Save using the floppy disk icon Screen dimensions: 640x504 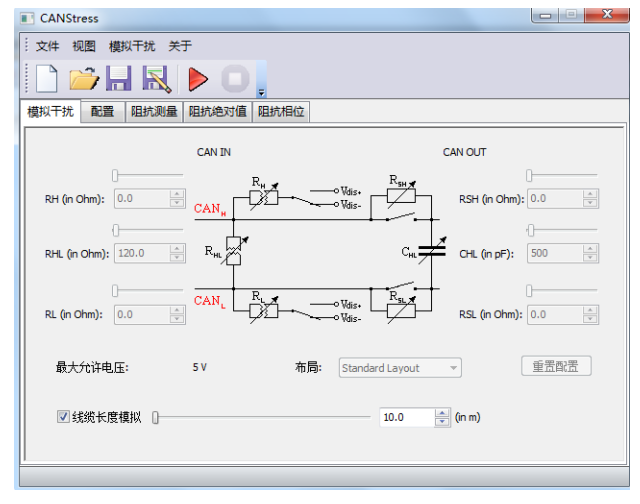click(119, 78)
